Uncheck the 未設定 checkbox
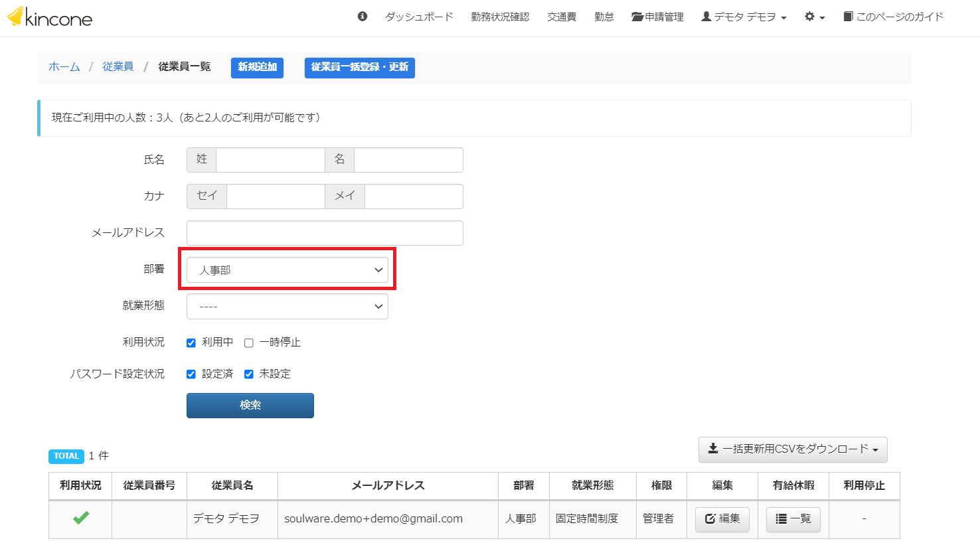Viewport: 980px width, 547px height. pos(249,374)
